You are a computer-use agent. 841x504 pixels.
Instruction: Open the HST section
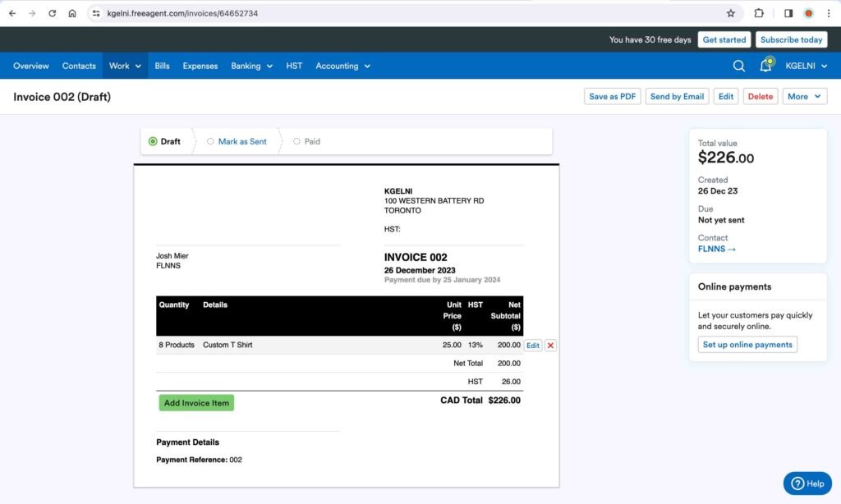click(x=294, y=66)
